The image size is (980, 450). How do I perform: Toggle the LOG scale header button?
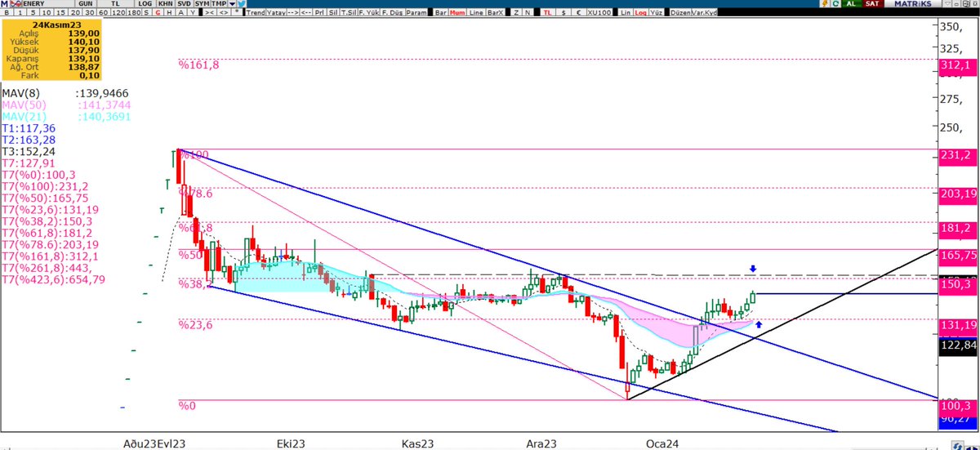[145, 6]
